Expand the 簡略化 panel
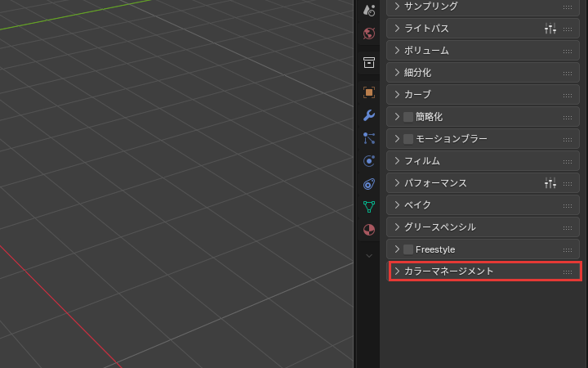This screenshot has width=588, height=368. [397, 116]
